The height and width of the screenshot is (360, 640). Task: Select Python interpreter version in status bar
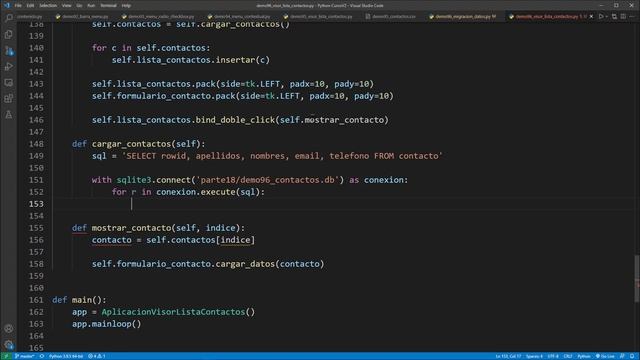click(66, 356)
